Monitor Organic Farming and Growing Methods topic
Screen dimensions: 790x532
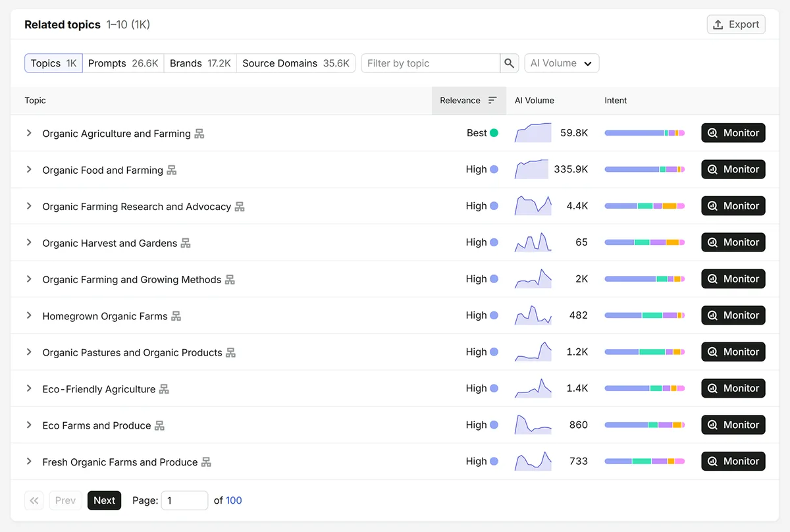point(733,279)
